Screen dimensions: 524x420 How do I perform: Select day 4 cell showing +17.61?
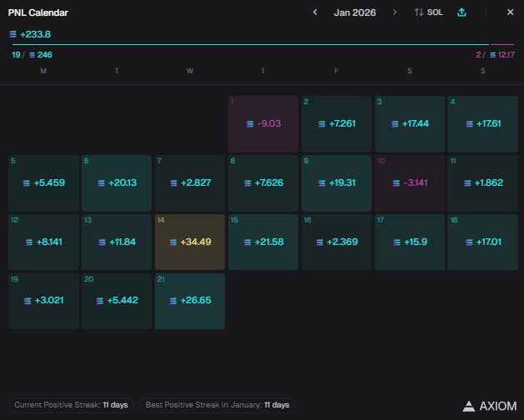(482, 124)
